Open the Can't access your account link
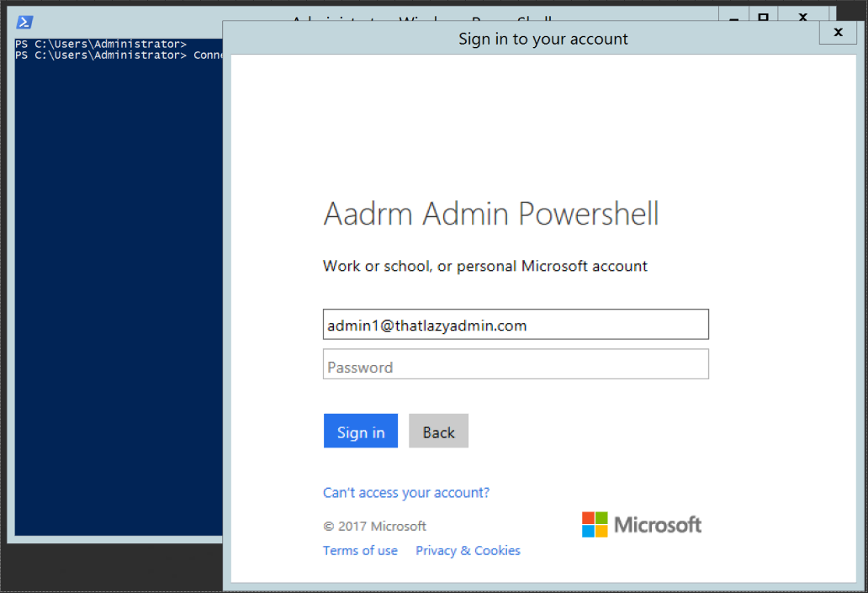The image size is (868, 593). tap(406, 492)
